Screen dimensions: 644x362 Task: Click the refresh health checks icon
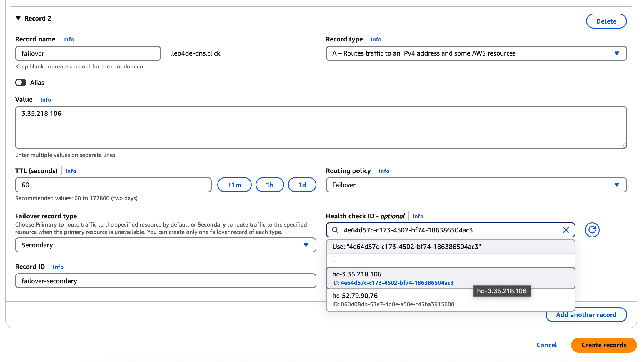pyautogui.click(x=592, y=230)
